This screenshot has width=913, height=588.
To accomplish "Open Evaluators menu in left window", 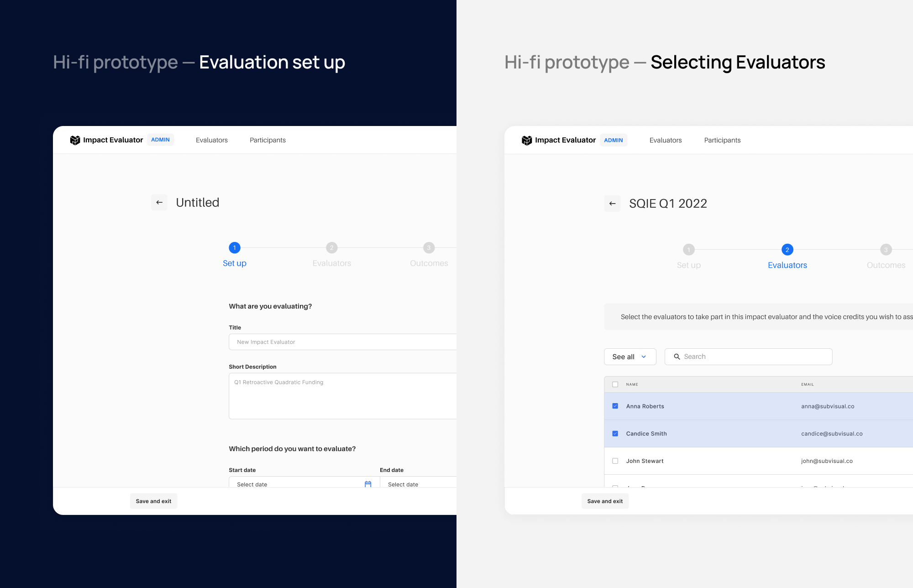I will click(x=211, y=140).
